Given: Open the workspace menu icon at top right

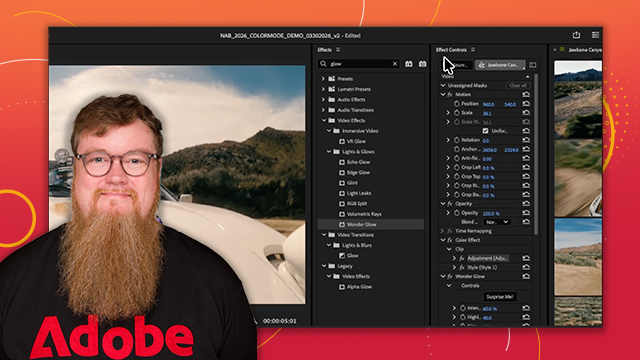Looking at the screenshot, I should (595, 35).
